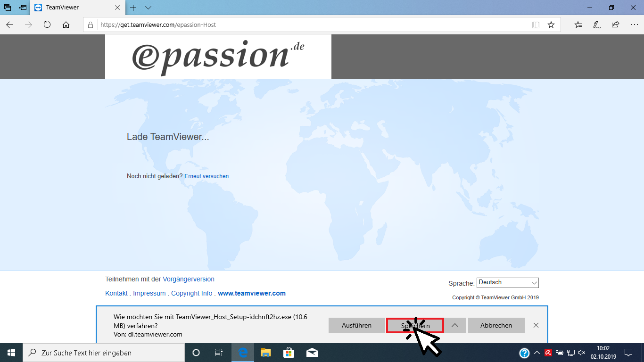Click the Erneut versuchen link
Image resolution: width=644 pixels, height=362 pixels.
[206, 176]
